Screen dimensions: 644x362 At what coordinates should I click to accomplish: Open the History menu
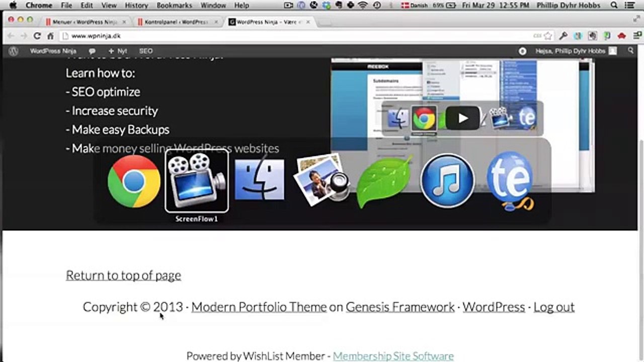[x=136, y=6]
